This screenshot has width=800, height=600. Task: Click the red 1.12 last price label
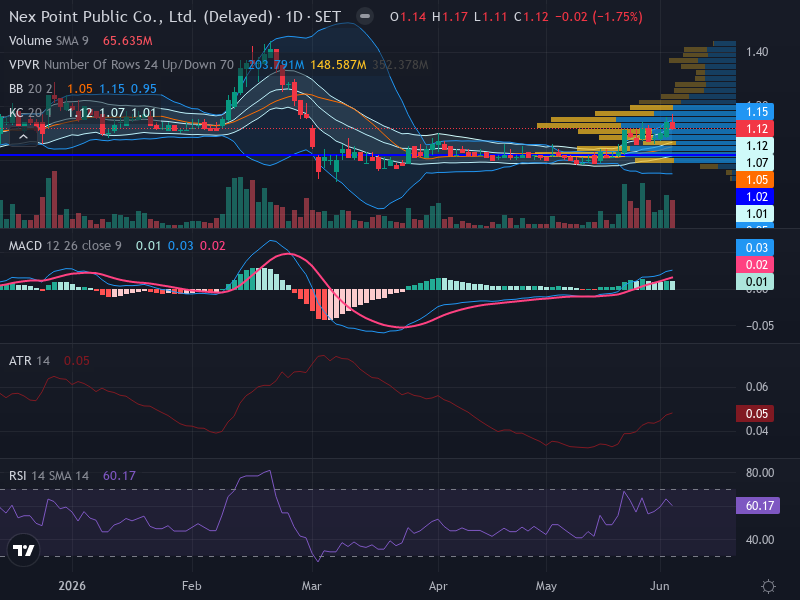click(755, 129)
